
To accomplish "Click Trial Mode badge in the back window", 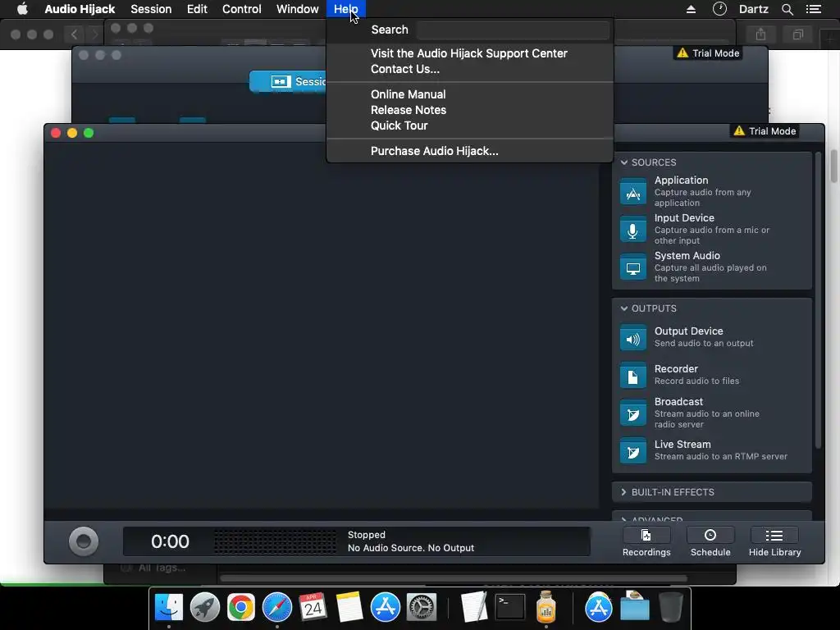I will coord(708,53).
